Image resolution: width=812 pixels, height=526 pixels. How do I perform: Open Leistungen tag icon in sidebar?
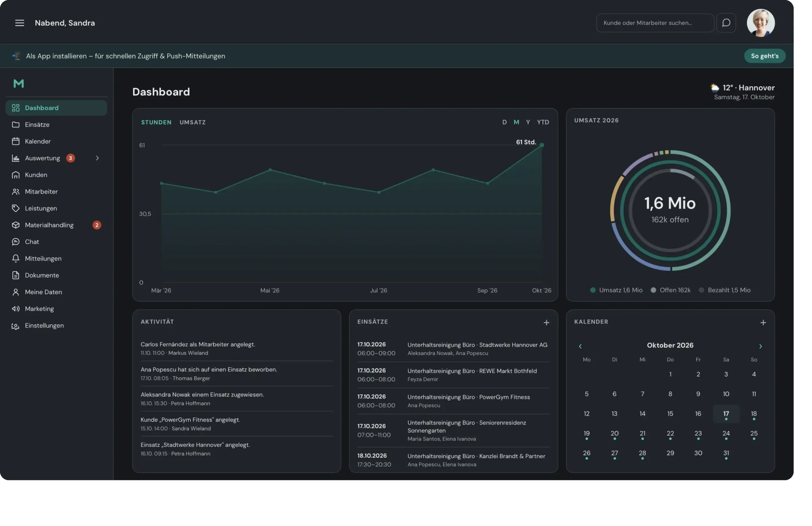point(16,208)
